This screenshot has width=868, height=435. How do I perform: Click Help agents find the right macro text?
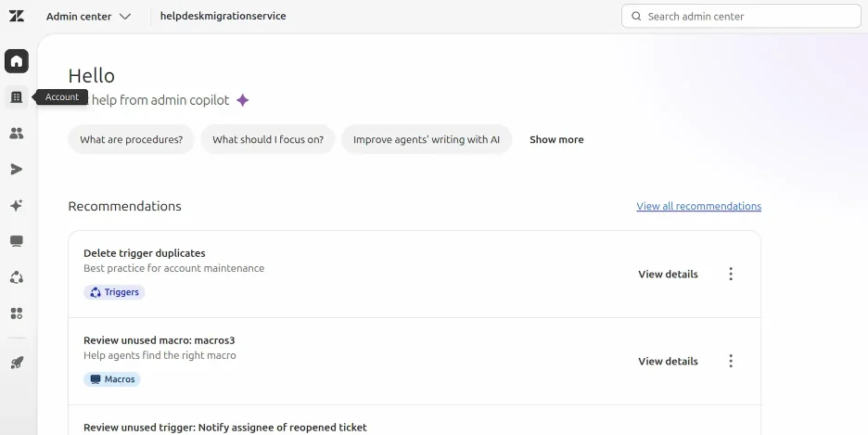pos(160,355)
